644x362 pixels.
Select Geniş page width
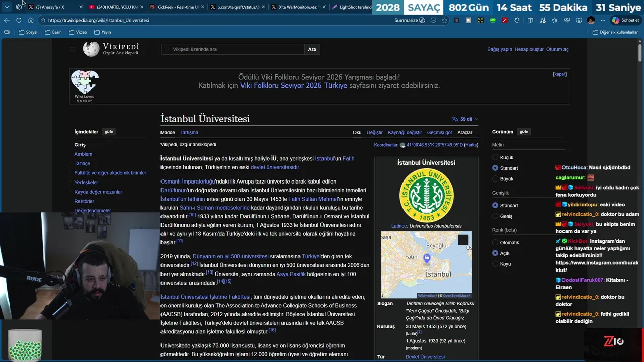495,216
